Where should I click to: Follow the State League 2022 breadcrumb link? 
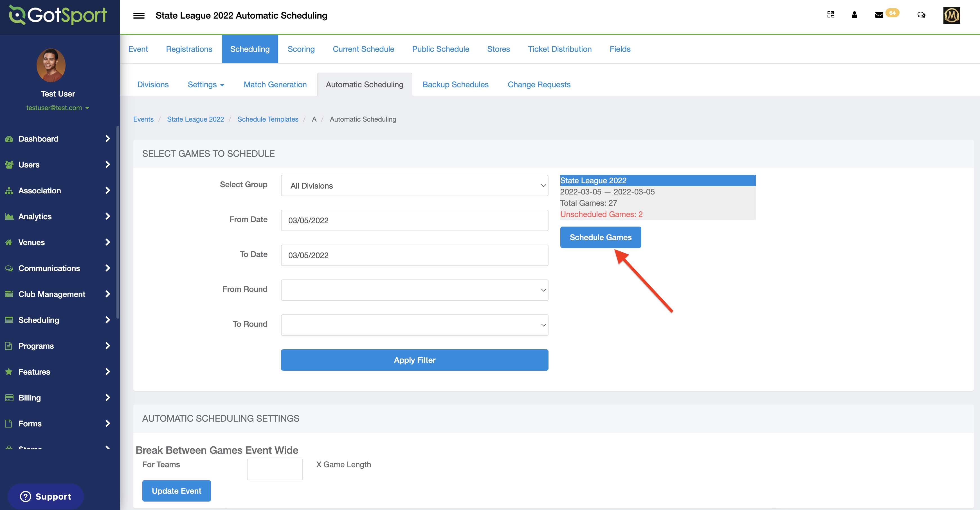pyautogui.click(x=195, y=119)
